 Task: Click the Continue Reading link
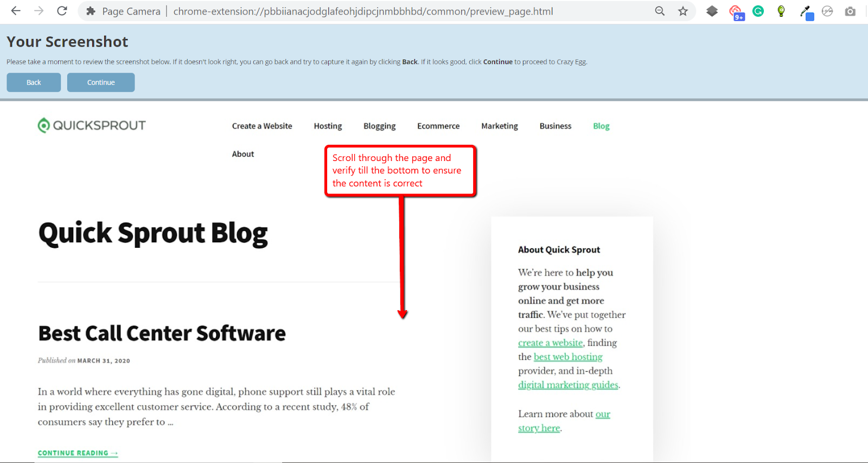[78, 453]
